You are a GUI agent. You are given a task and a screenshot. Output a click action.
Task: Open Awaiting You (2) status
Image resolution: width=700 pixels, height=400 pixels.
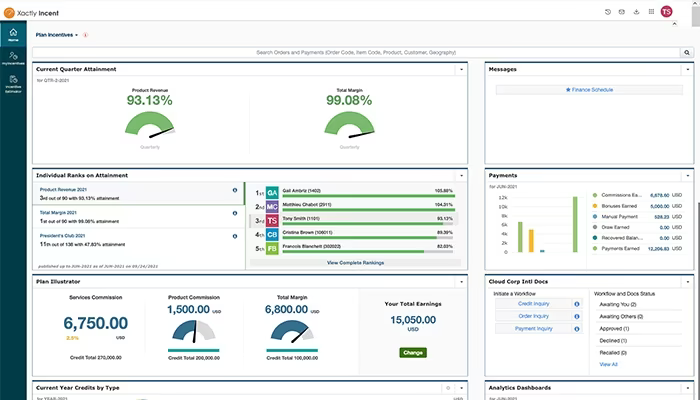[618, 304]
